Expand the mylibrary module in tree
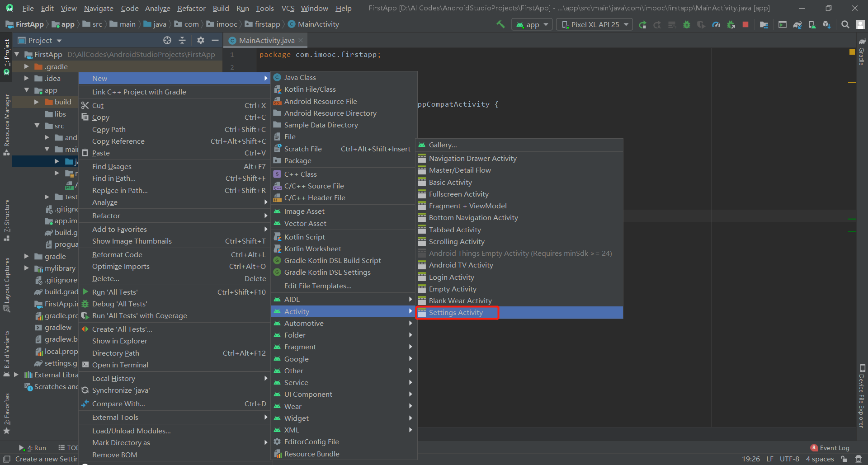868x465 pixels. 27,268
